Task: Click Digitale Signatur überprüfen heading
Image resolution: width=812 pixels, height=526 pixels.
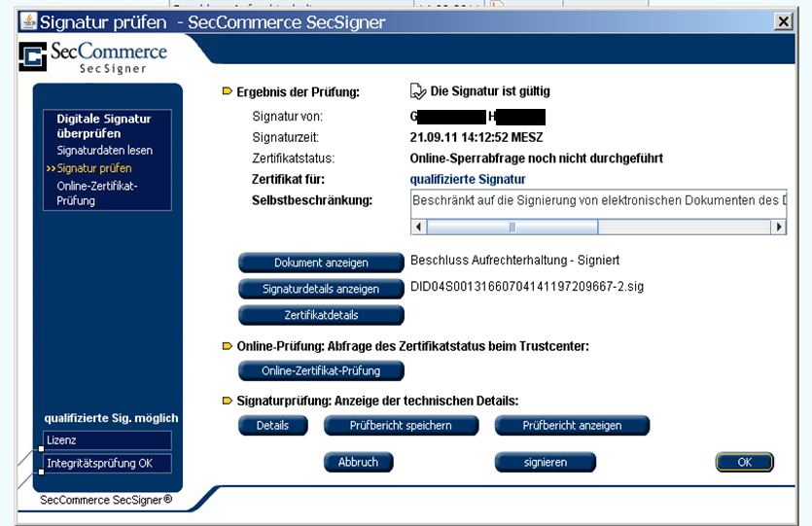Action: click(104, 125)
